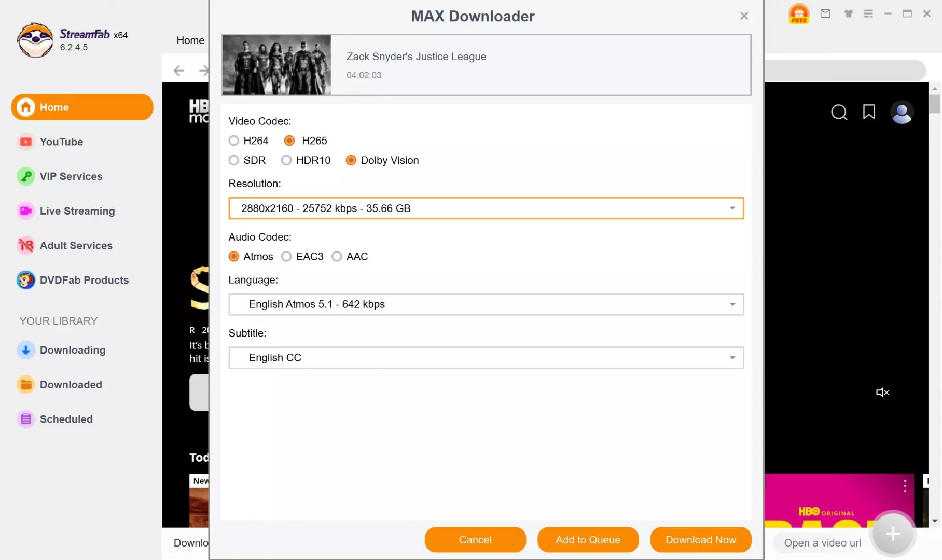Click the mail envelope icon
The height and width of the screenshot is (560, 942).
tap(825, 13)
